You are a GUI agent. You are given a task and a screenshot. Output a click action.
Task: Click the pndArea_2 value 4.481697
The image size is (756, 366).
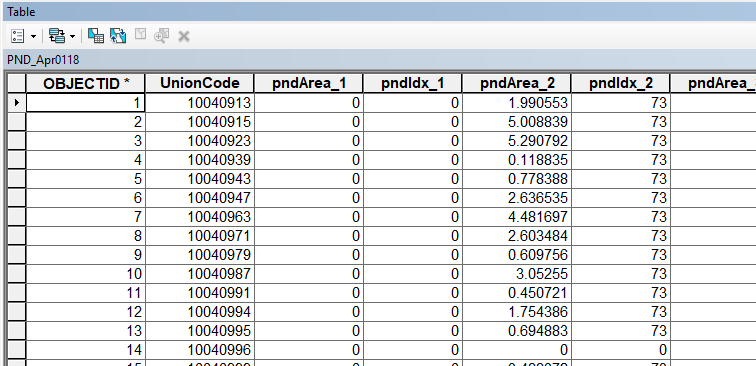click(x=517, y=217)
